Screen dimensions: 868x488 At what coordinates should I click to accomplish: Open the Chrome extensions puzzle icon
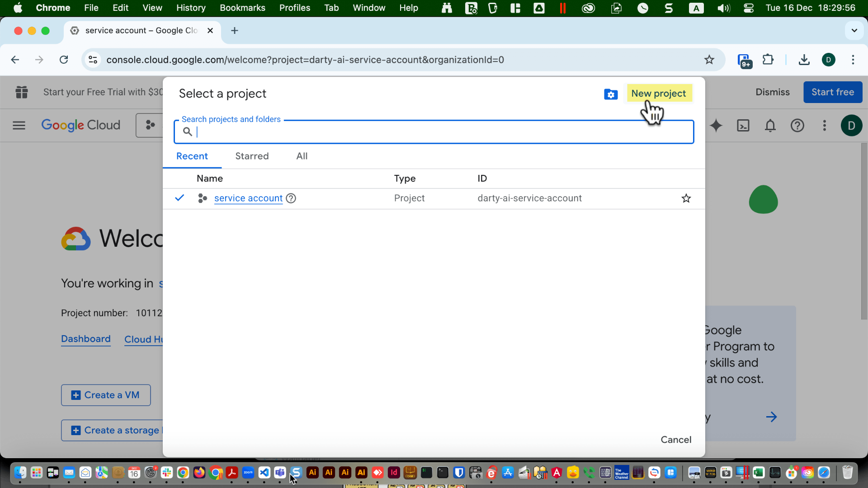pos(768,59)
